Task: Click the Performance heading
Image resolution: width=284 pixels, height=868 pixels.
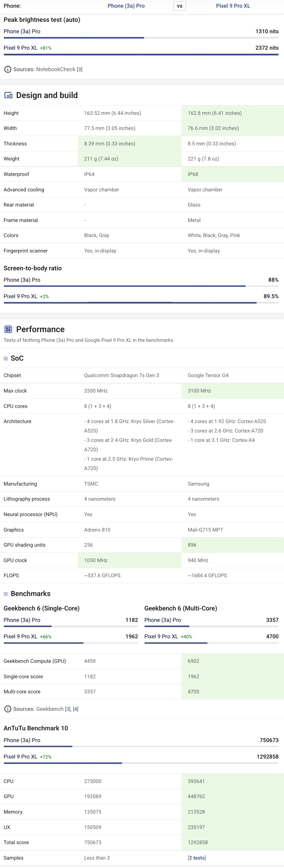Action: pos(40,329)
